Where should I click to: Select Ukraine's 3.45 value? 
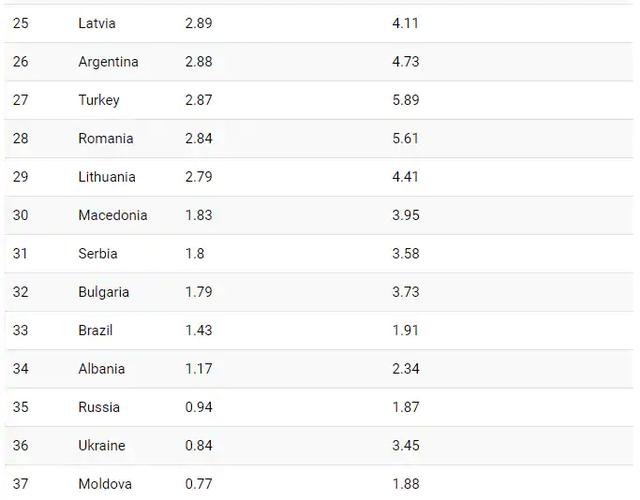point(405,445)
